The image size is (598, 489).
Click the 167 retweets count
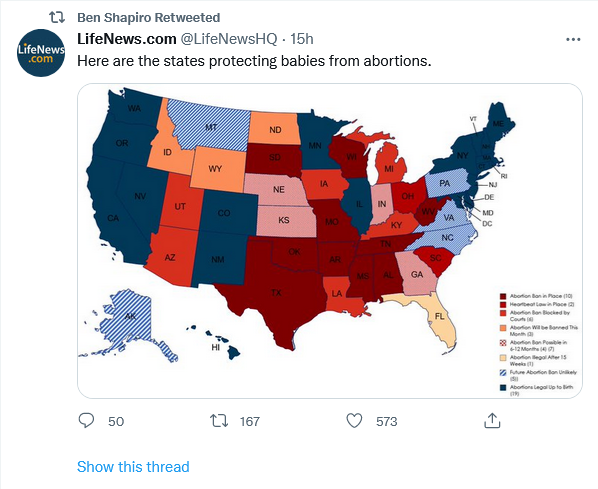coord(250,421)
